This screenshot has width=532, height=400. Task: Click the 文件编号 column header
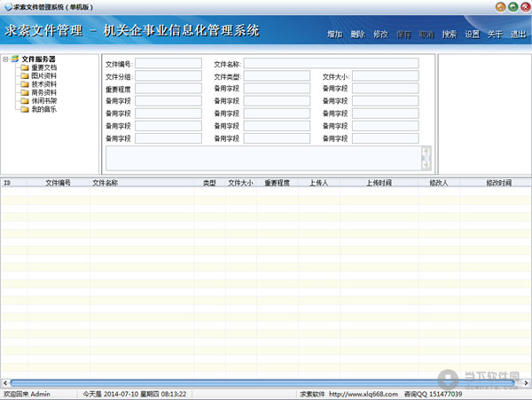tap(59, 183)
